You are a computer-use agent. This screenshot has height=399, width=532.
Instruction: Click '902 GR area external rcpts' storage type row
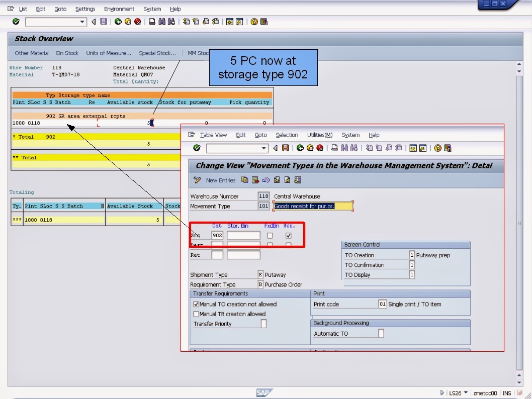tap(142, 116)
